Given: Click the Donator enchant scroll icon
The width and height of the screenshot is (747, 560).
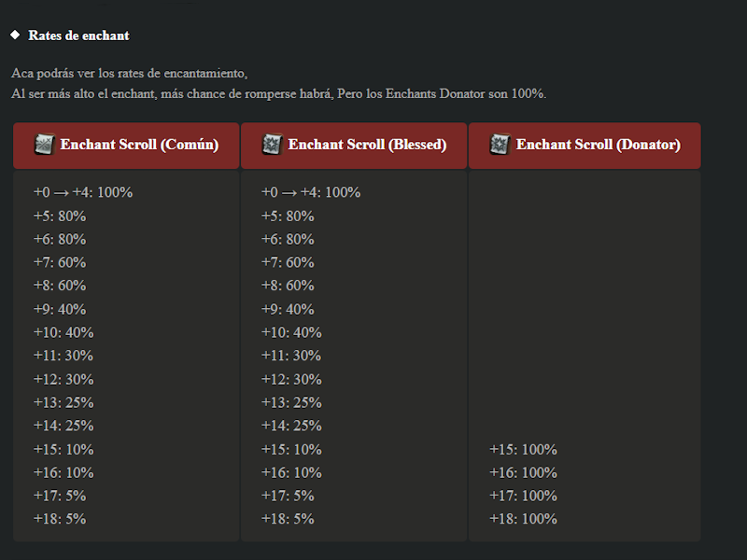Looking at the screenshot, I should 500,145.
